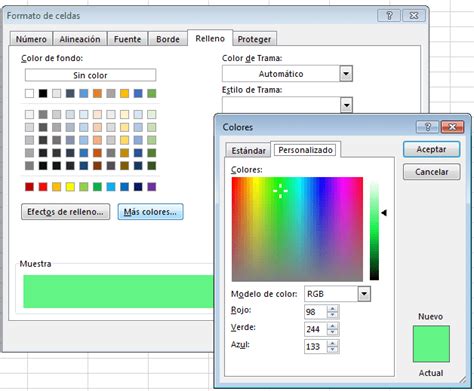Select the Personalizado tab in Colores
Viewport: 474px width, 391px height.
point(305,150)
